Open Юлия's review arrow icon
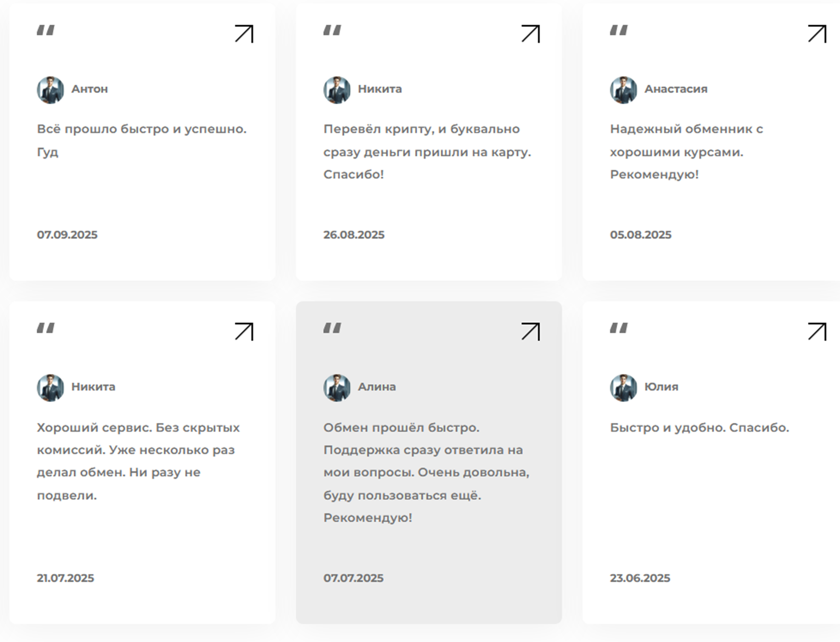Image resolution: width=840 pixels, height=642 pixels. pyautogui.click(x=817, y=332)
